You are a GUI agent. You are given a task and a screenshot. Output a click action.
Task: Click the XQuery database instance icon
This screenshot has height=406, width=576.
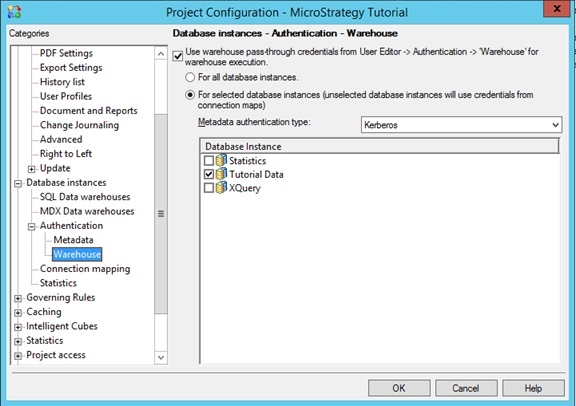(x=221, y=187)
